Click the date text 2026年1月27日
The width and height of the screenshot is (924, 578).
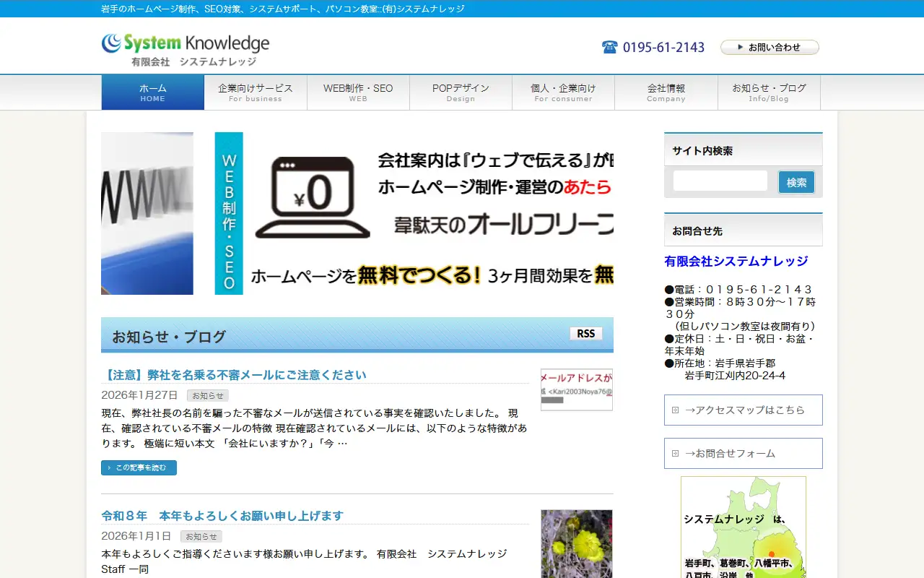tap(139, 395)
